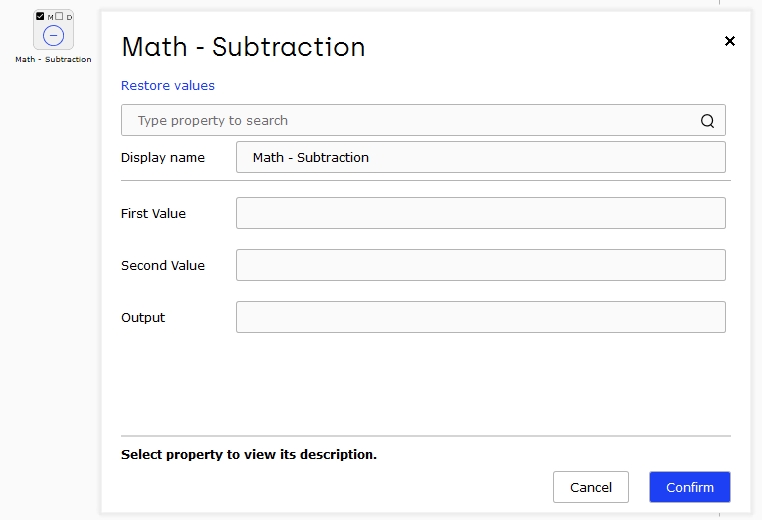Image resolution: width=762 pixels, height=520 pixels.
Task: Click the Math - Subtraction dialog heading
Action: [x=243, y=47]
